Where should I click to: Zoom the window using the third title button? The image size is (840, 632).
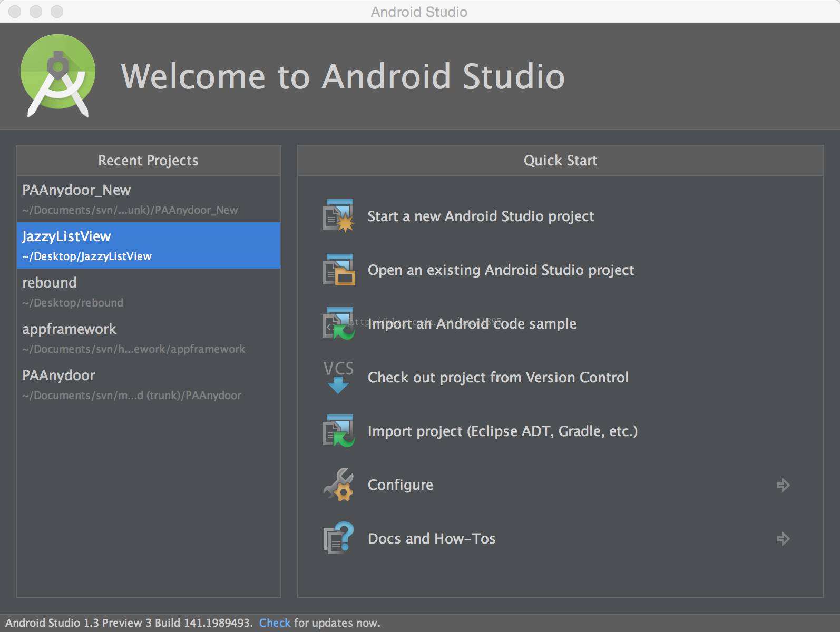pyautogui.click(x=57, y=12)
